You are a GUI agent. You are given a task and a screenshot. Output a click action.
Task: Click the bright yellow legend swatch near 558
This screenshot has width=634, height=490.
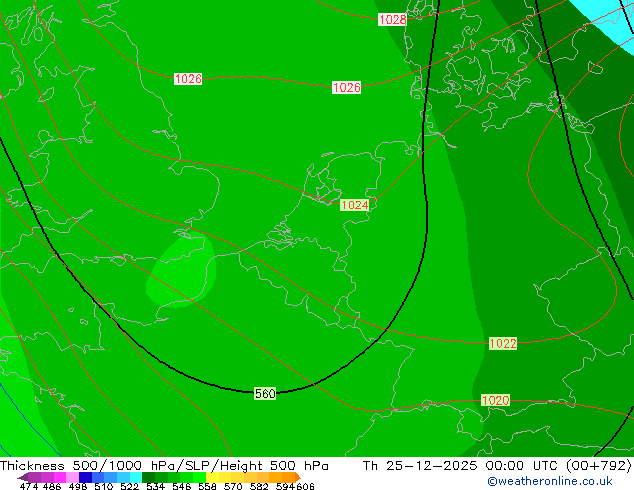(x=212, y=477)
